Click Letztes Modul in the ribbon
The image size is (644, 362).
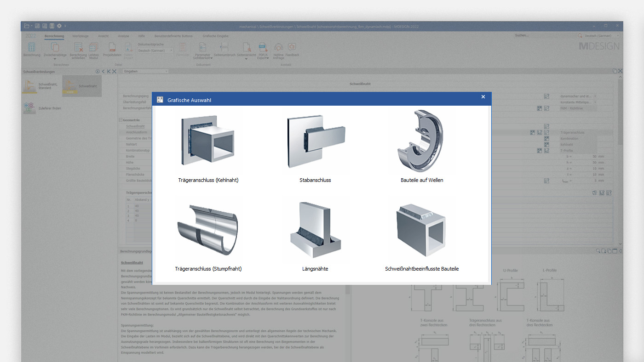(x=94, y=51)
